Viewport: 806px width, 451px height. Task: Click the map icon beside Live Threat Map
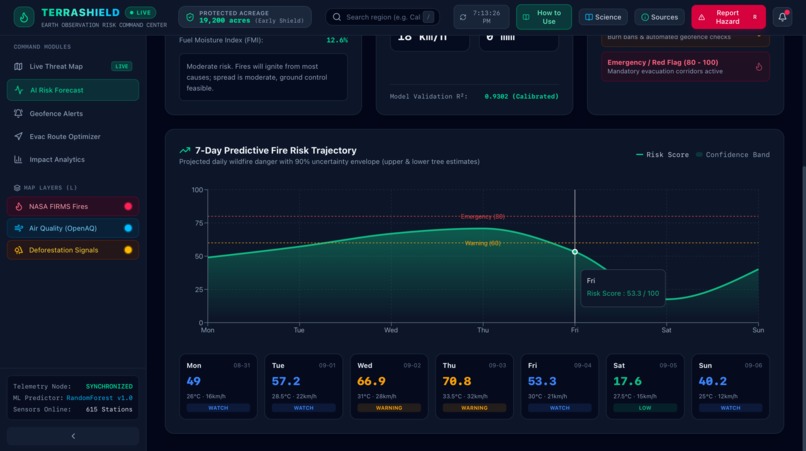point(19,66)
